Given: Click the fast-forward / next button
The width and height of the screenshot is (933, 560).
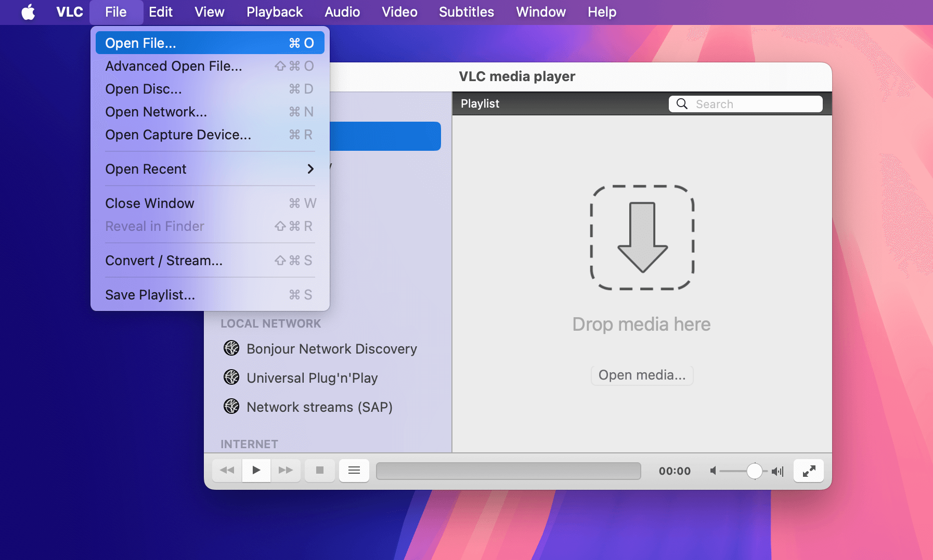Looking at the screenshot, I should point(286,470).
